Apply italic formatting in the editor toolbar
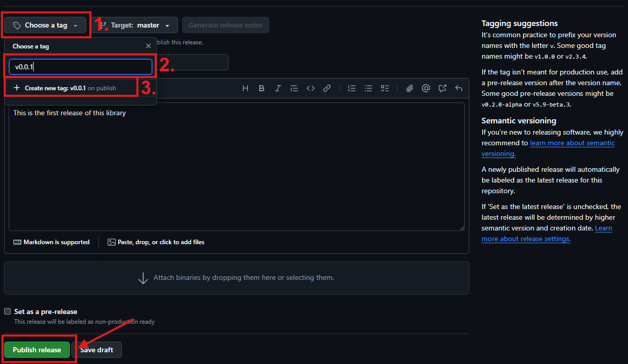628x364 pixels. pos(278,88)
